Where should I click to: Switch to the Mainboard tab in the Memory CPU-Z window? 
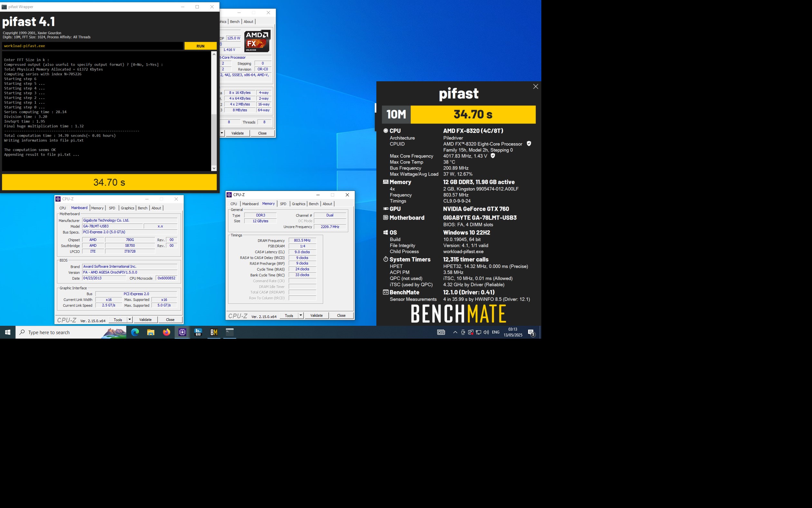coord(250,204)
